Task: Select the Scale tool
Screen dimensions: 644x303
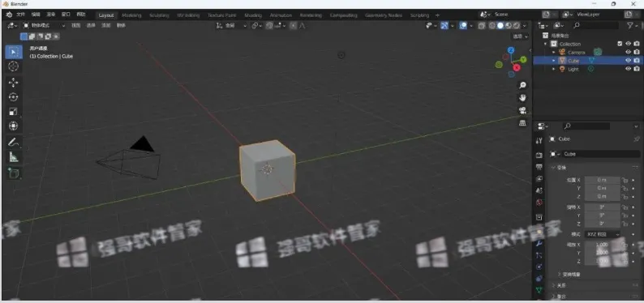Action: pos(14,112)
